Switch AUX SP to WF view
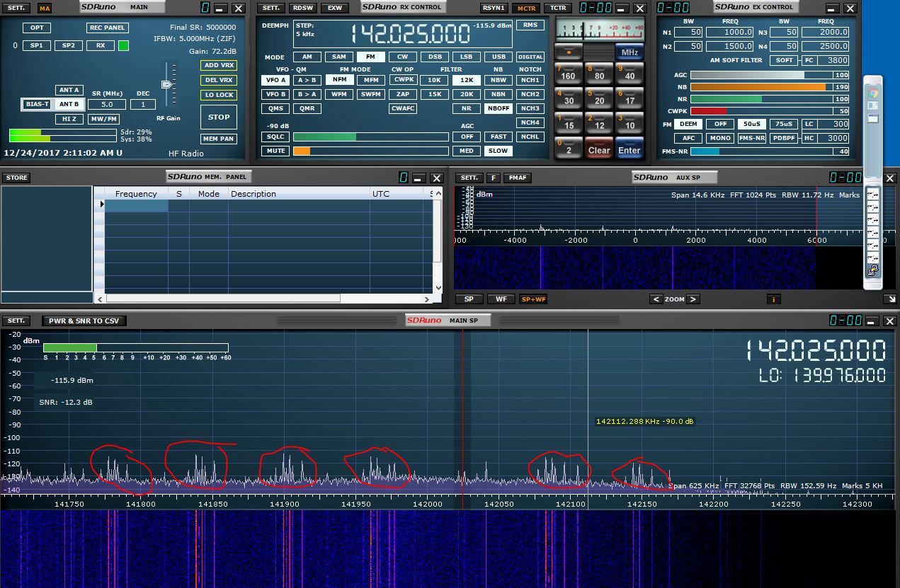The height and width of the screenshot is (588, 900). [501, 299]
